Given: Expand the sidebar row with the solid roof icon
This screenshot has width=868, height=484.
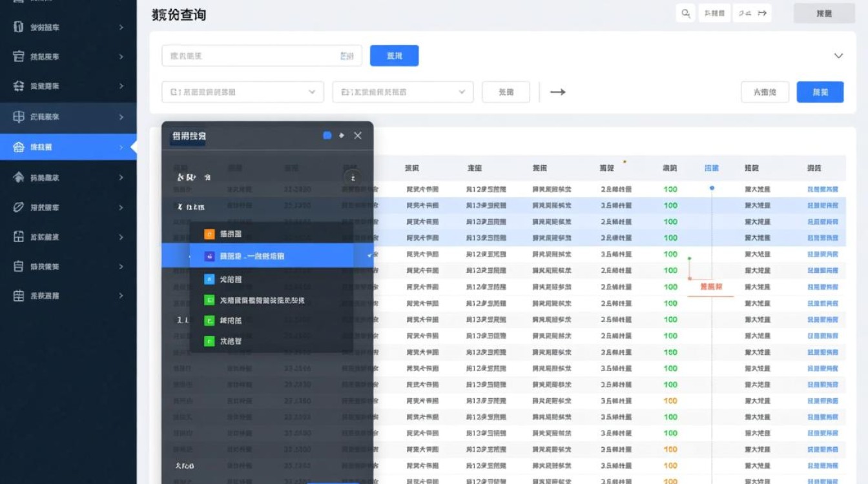Looking at the screenshot, I should [121, 177].
